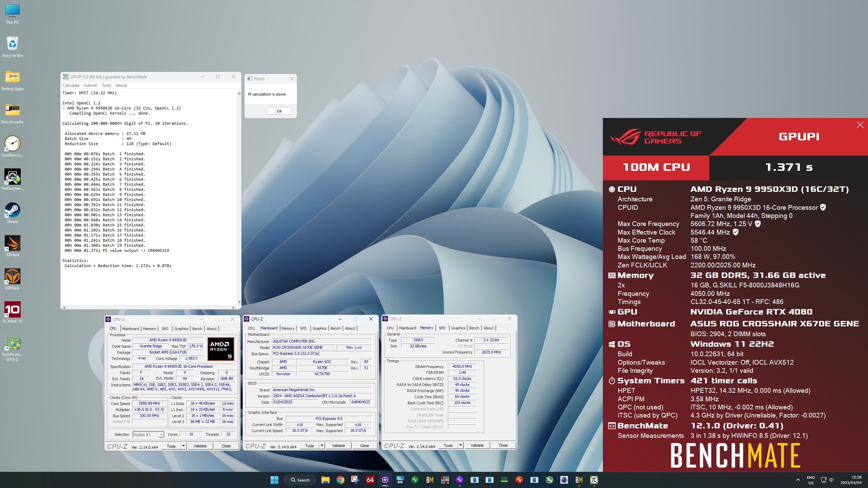
Task: Open Graphics tab in Mainboard window
Action: click(319, 328)
